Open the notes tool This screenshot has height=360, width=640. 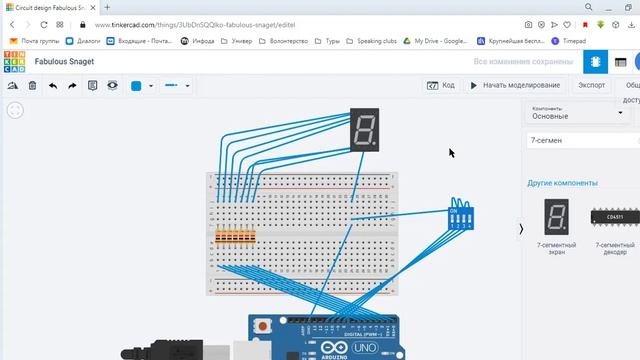click(93, 85)
